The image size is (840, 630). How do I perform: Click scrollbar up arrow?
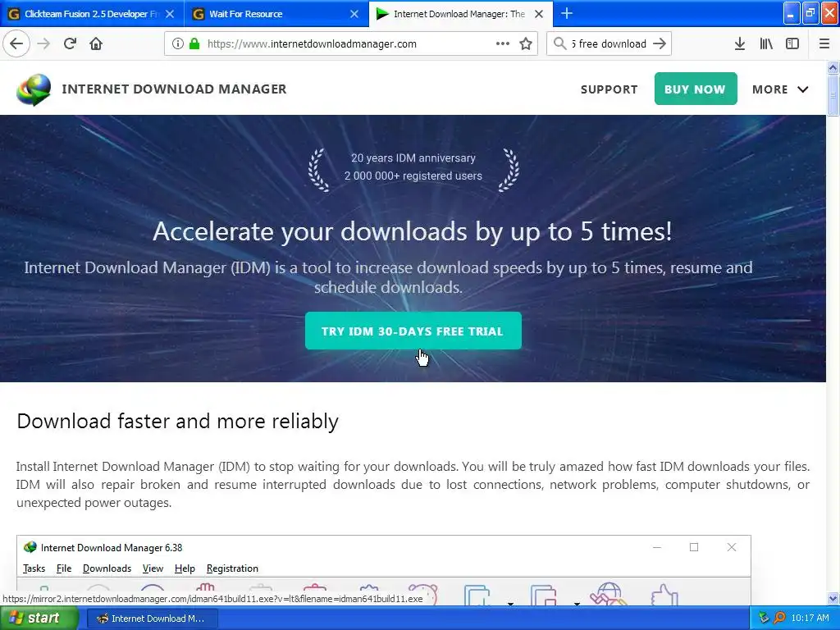[x=833, y=67]
